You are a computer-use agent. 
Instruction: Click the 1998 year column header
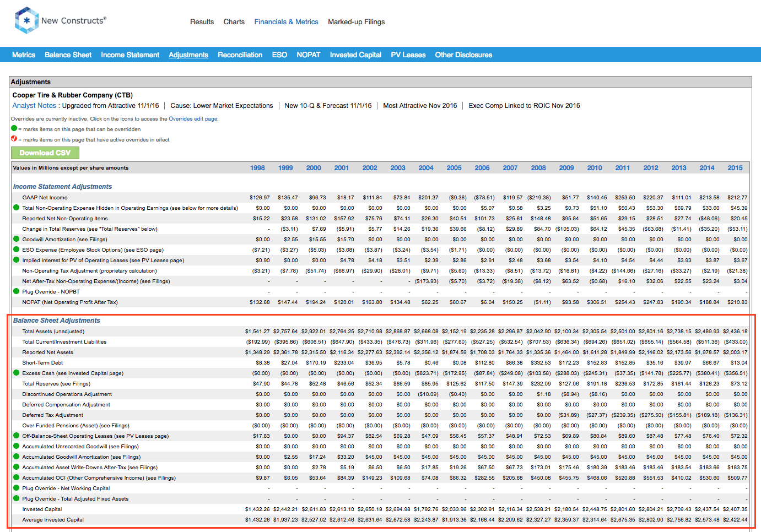[257, 168]
